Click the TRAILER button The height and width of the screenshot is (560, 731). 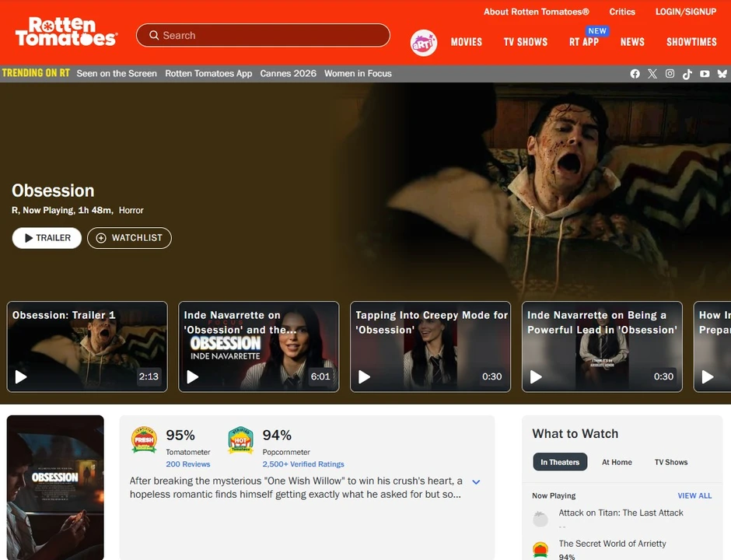click(47, 238)
